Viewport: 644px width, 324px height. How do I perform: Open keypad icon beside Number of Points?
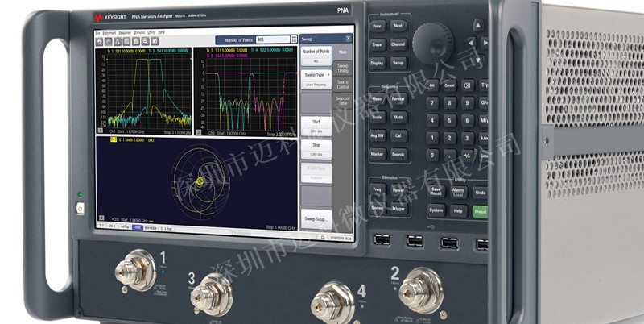tap(294, 39)
